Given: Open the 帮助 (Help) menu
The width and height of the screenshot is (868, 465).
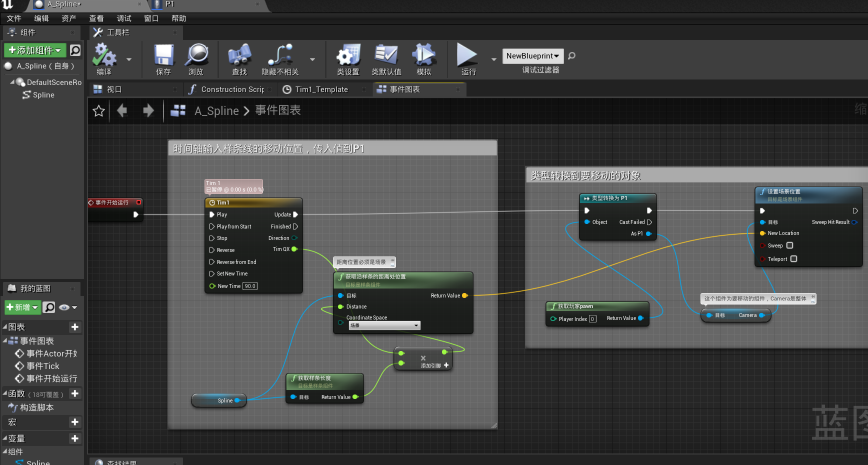Looking at the screenshot, I should (x=179, y=18).
